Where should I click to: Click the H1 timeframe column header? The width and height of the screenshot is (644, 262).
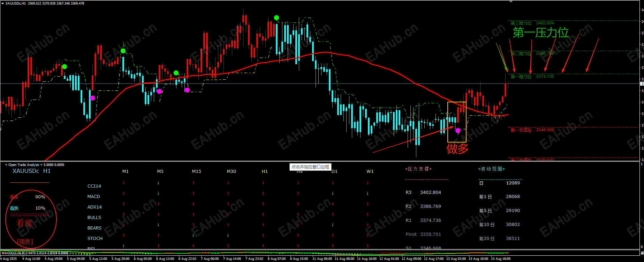[x=265, y=172]
